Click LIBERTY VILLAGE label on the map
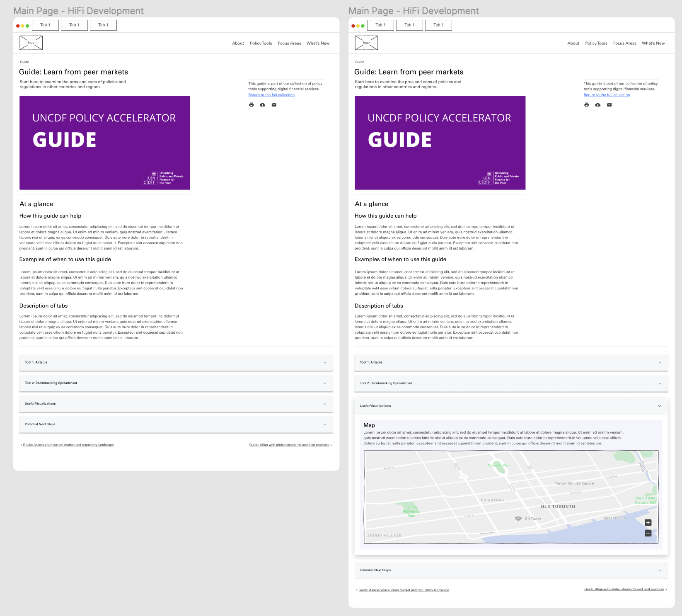The width and height of the screenshot is (682, 616). (384, 536)
